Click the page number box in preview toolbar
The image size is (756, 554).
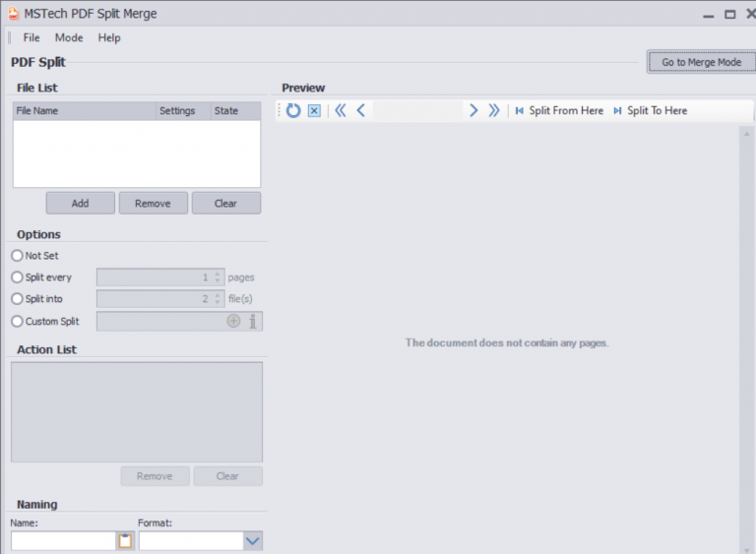coord(417,110)
